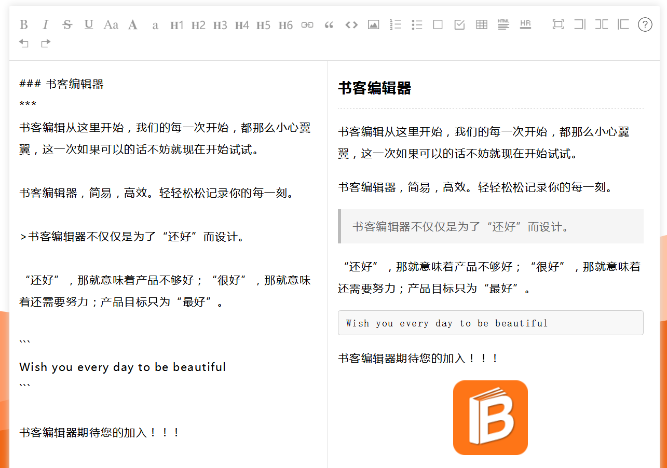Apply underline with the U icon

click(x=88, y=25)
